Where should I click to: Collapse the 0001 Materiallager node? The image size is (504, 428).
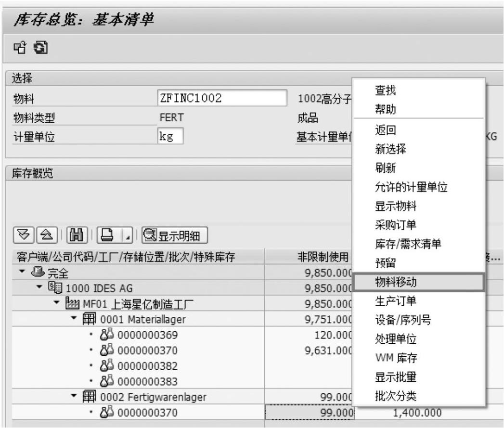coord(74,318)
